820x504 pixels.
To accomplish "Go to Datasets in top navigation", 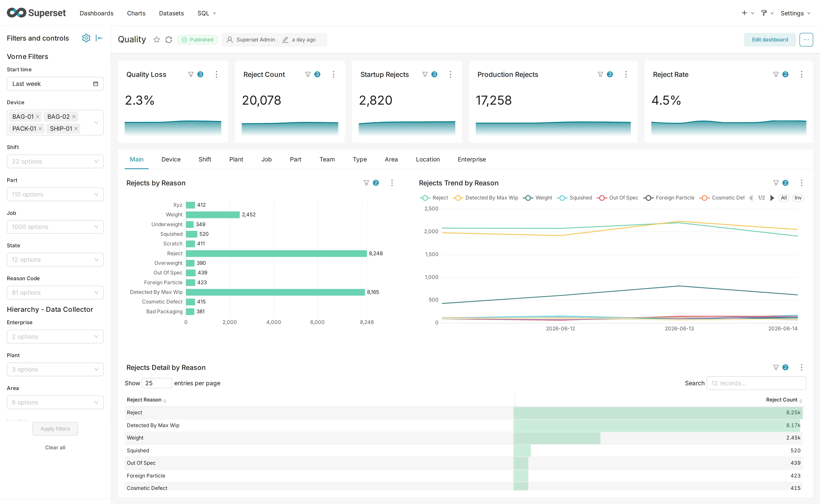I will 171,13.
